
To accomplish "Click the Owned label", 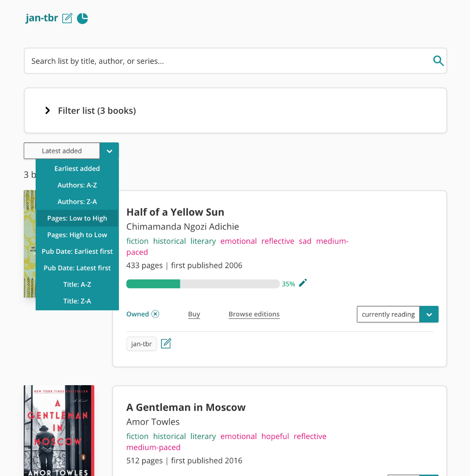I will (138, 314).
